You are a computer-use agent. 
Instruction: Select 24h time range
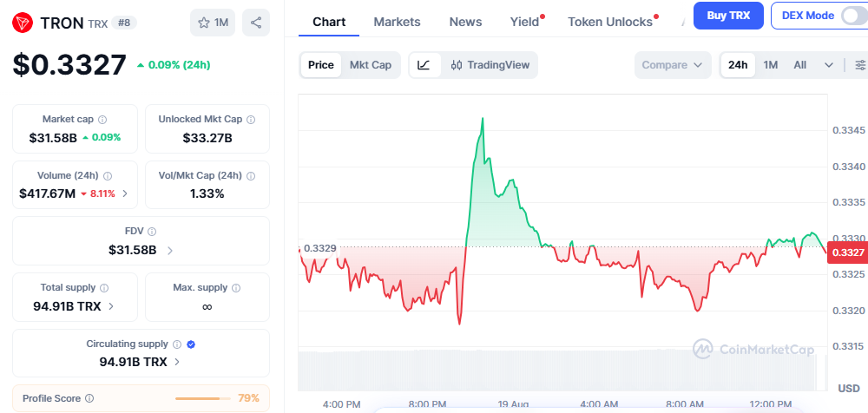[737, 65]
